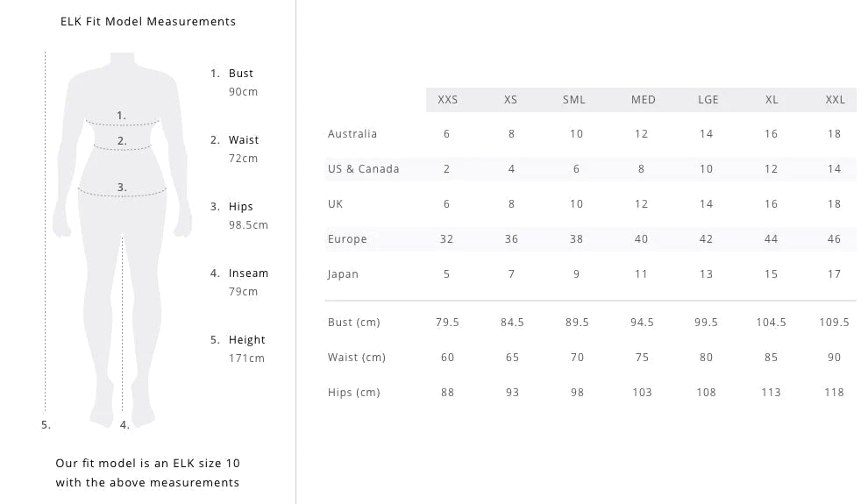
Task: Click the fit model ELK size 10 note
Action: pos(147,473)
